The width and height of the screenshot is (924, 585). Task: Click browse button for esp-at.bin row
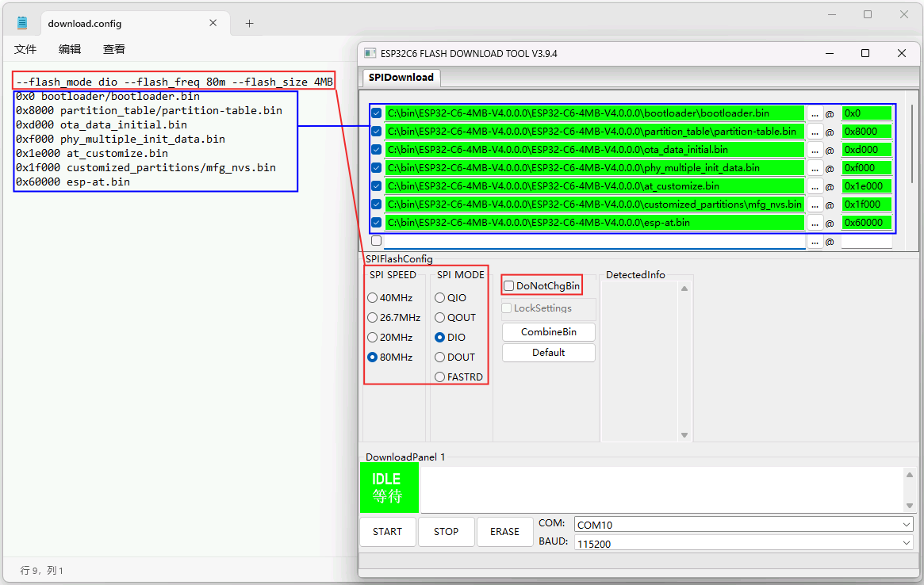coord(815,223)
